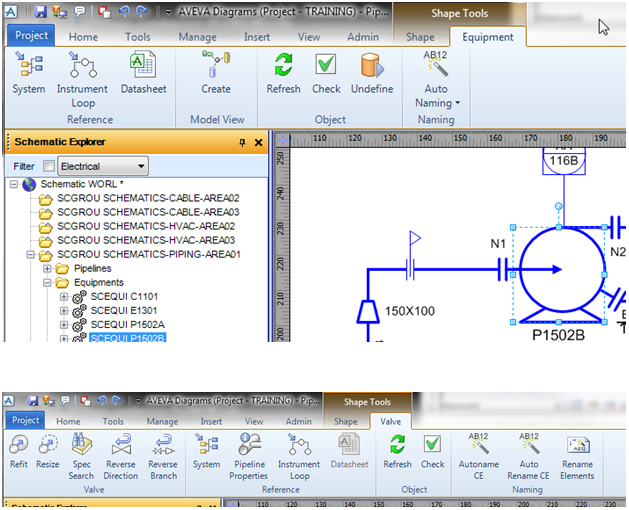Open Datasheet in Equipment ribbon
Screen dimensions: 629x510
143,64
